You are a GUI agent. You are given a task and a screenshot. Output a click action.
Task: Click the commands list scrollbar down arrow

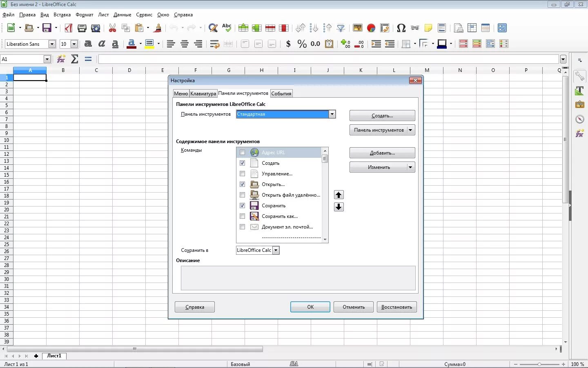pyautogui.click(x=325, y=239)
